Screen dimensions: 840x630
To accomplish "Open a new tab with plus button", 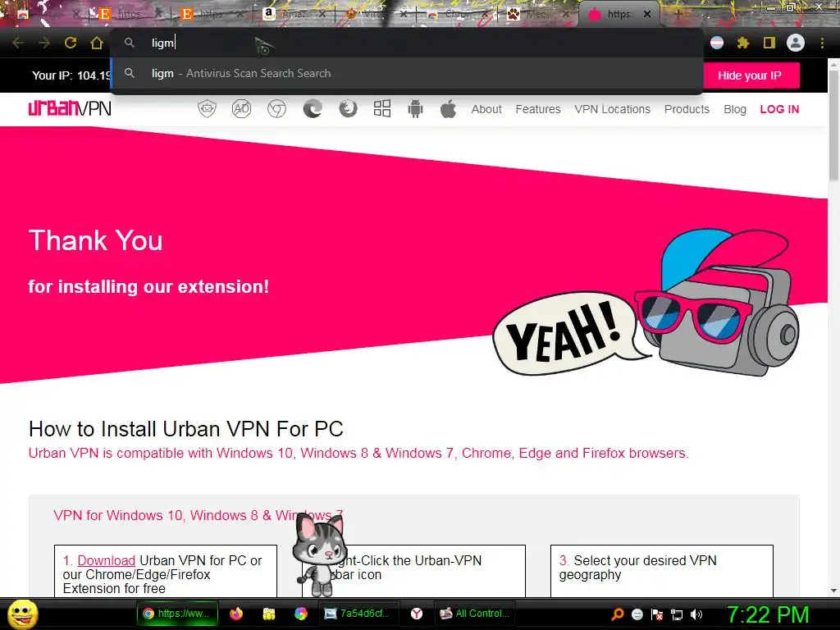I will pyautogui.click(x=678, y=15).
